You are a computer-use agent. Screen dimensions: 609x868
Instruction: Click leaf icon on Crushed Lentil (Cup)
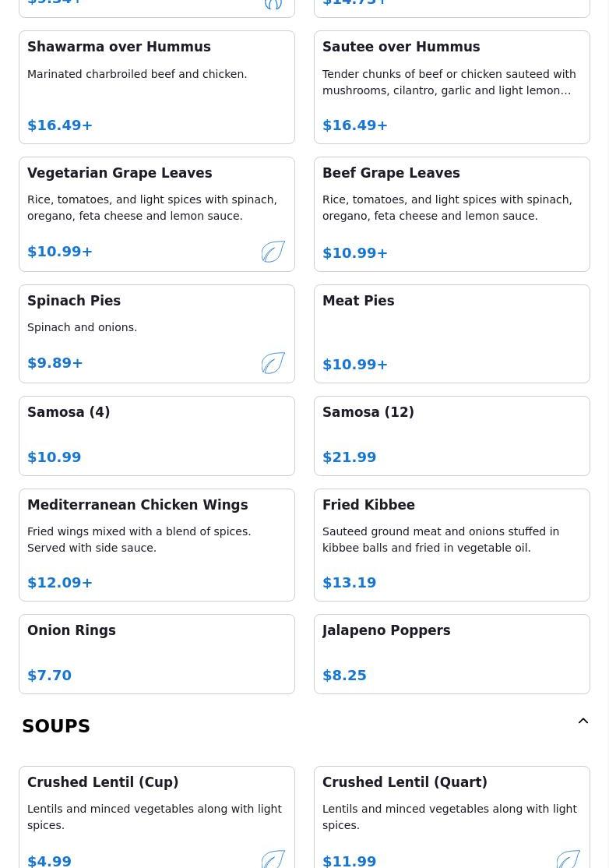coord(273,859)
